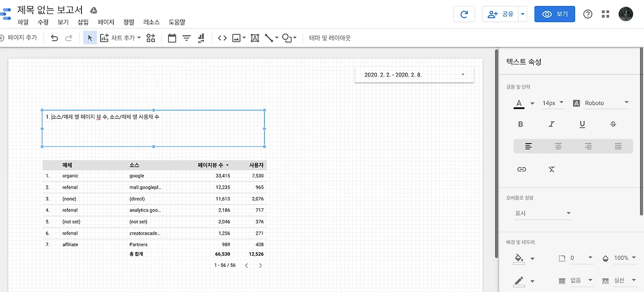Image resolution: width=644 pixels, height=292 pixels.
Task: Align text right
Action: point(588,147)
